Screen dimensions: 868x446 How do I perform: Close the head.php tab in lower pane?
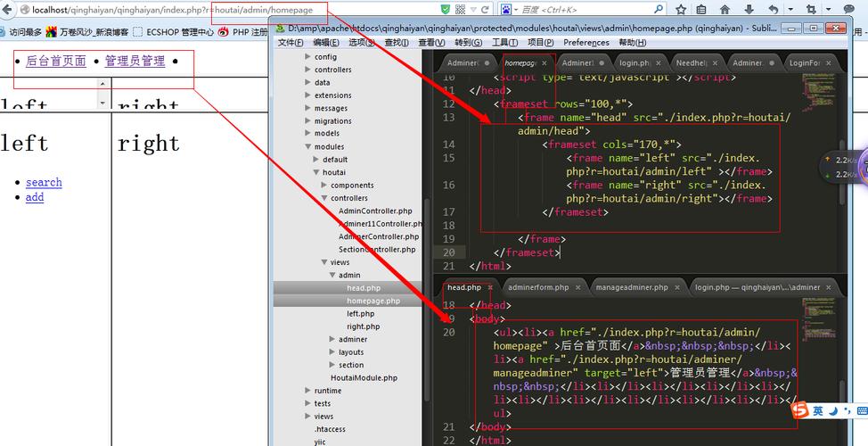tap(490, 288)
